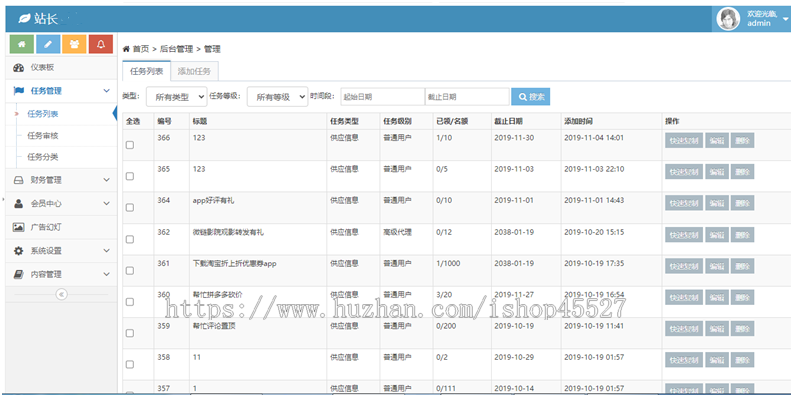
Task: Click the green home shortcut icon
Action: 22,45
